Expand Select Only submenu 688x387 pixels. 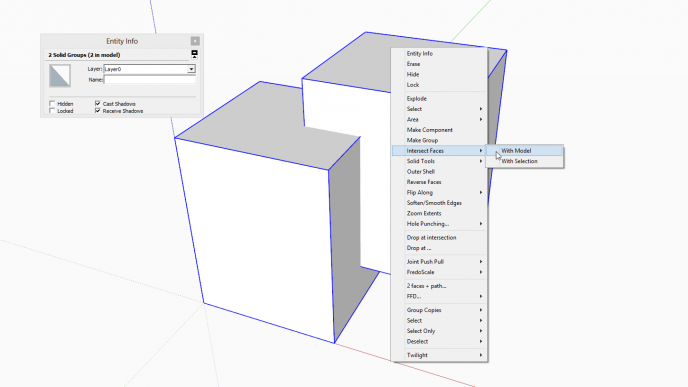(439, 331)
